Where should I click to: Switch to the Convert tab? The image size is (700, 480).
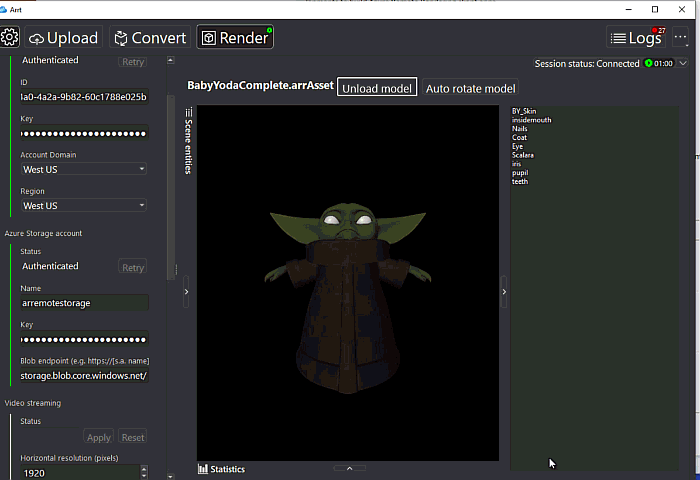point(150,38)
